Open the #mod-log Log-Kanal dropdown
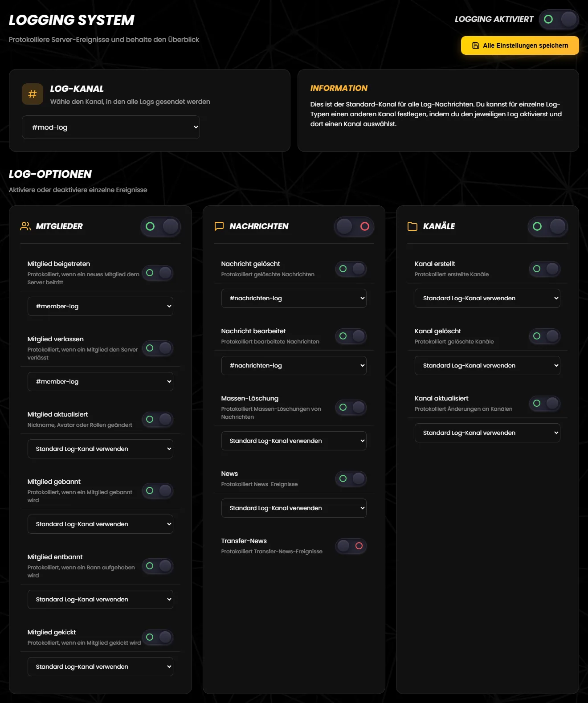The height and width of the screenshot is (703, 588). [111, 127]
